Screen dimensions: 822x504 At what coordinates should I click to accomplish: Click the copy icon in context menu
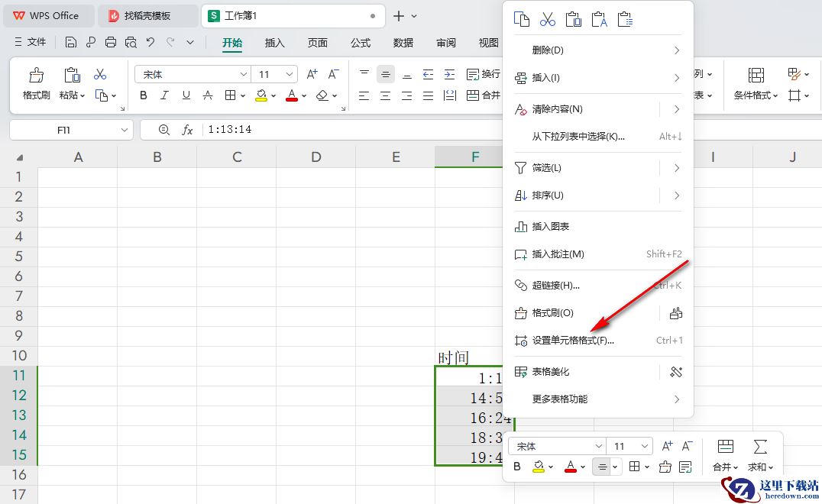pos(522,19)
